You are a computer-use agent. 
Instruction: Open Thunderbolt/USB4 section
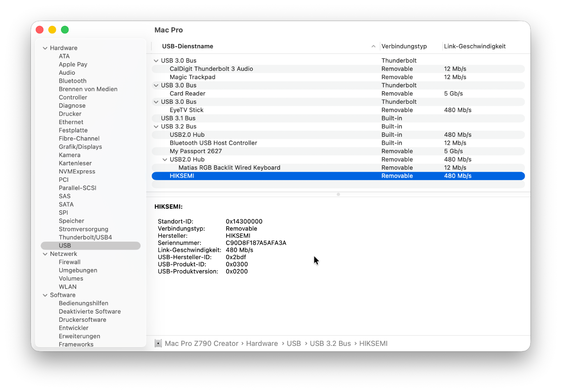[x=85, y=237]
